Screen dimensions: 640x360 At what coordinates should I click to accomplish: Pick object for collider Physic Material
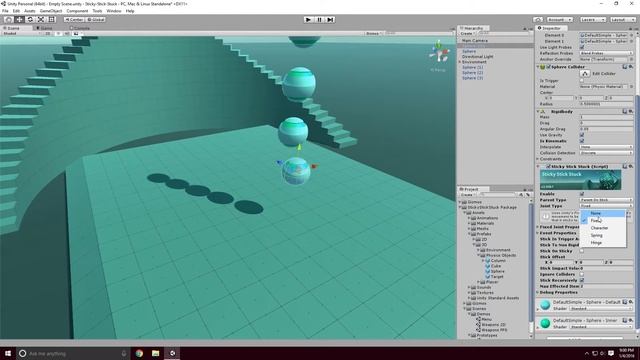[x=631, y=87]
